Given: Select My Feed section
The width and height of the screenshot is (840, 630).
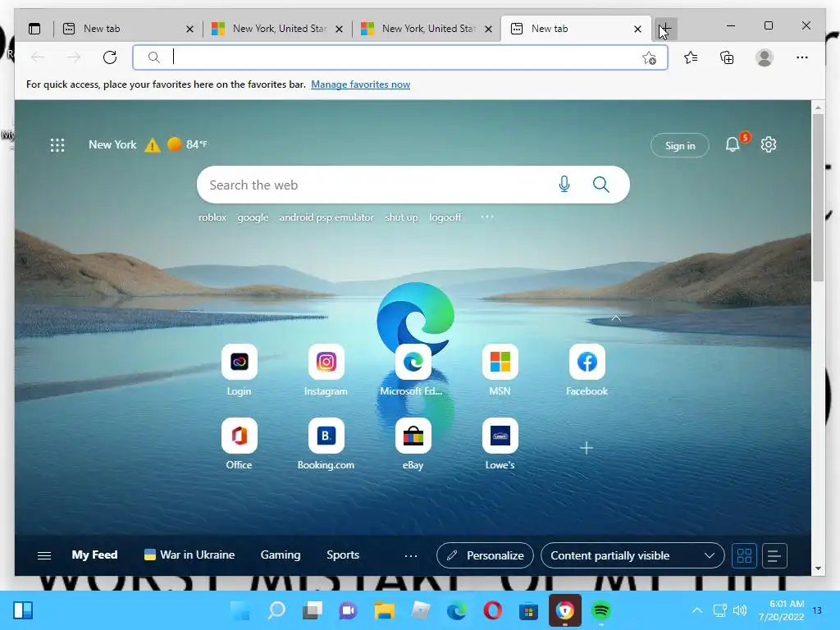Looking at the screenshot, I should click(x=95, y=555).
